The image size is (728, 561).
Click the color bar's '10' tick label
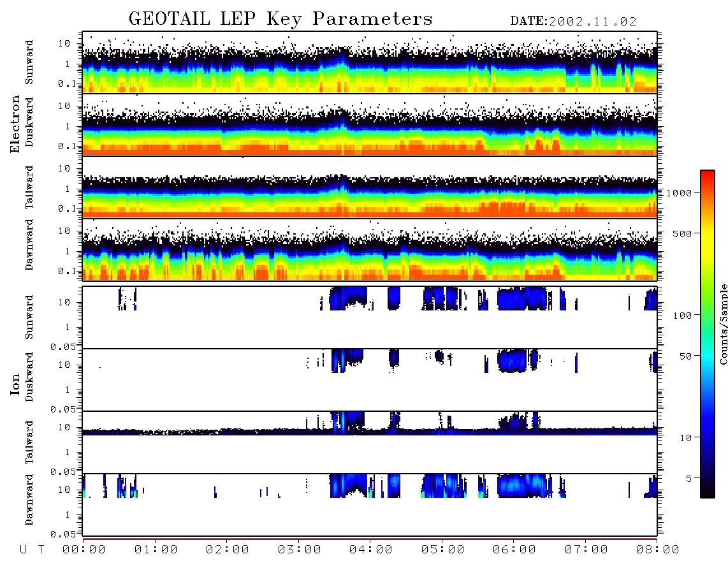685,438
